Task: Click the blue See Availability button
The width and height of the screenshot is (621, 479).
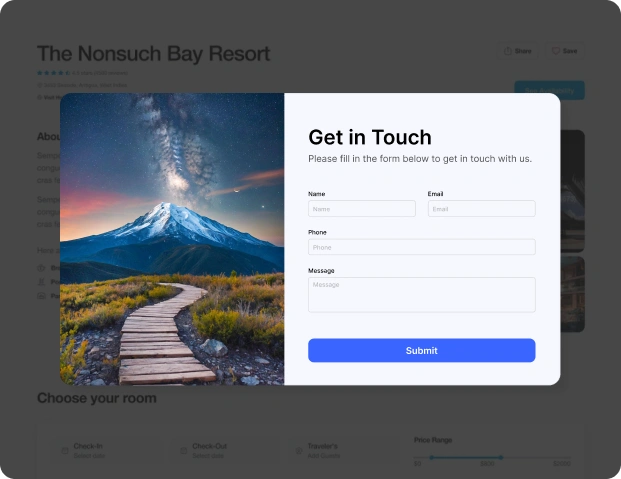Action: tap(549, 90)
